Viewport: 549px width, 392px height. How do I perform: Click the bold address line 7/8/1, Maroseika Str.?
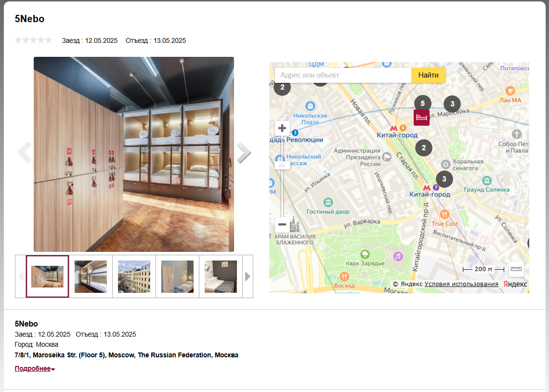click(x=126, y=355)
